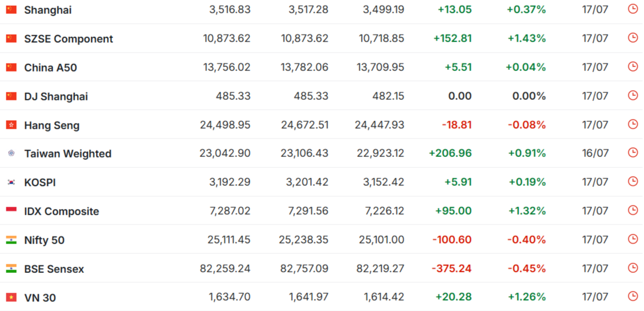Select the China A50 index name
Screen dimensions: 644x311
(x=50, y=68)
